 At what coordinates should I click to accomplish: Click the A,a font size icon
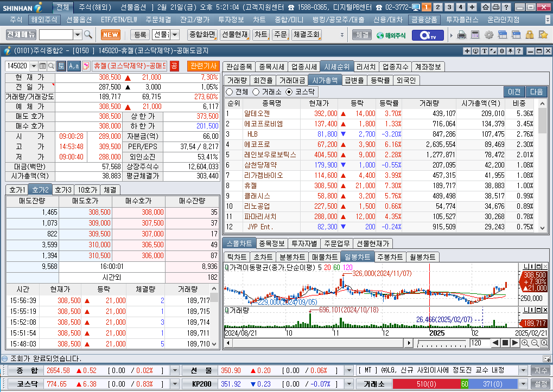pos(74,66)
